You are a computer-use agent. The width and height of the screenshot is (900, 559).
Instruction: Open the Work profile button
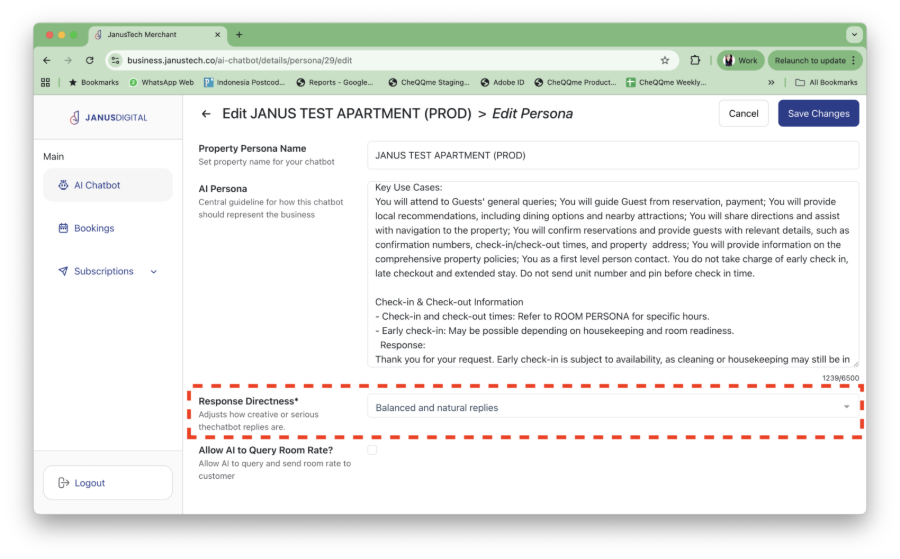(740, 60)
